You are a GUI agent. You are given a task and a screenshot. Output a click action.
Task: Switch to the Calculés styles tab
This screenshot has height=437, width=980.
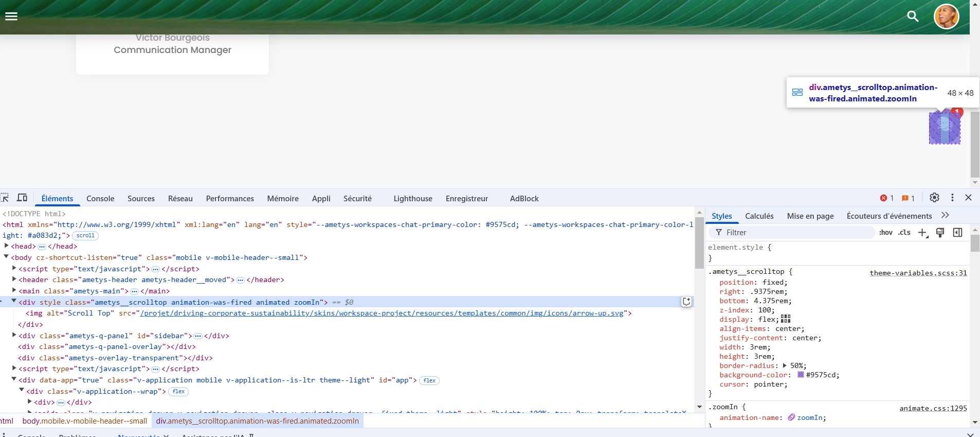tap(759, 216)
